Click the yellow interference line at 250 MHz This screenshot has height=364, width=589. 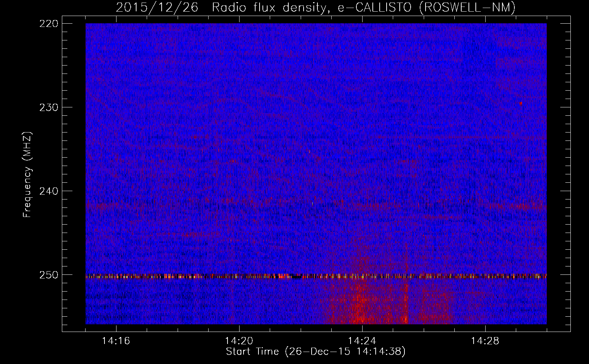pyautogui.click(x=316, y=276)
